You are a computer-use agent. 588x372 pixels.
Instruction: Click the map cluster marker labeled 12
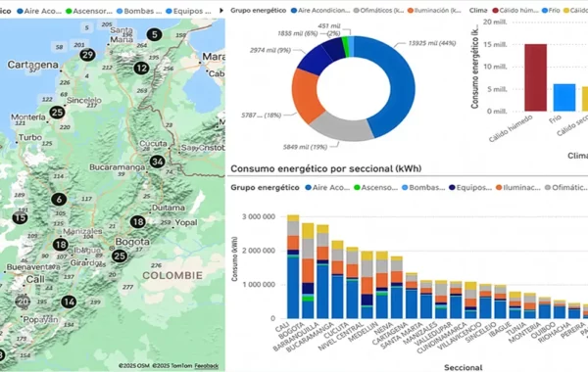(141, 69)
